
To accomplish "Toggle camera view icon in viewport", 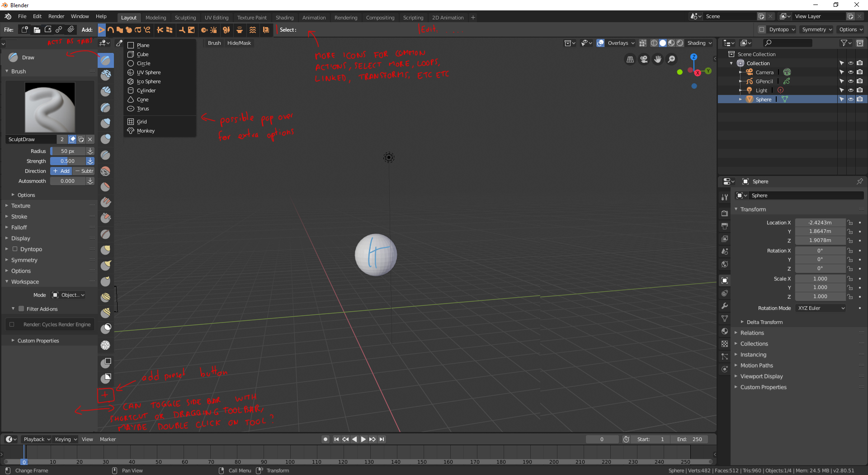I will tap(644, 59).
